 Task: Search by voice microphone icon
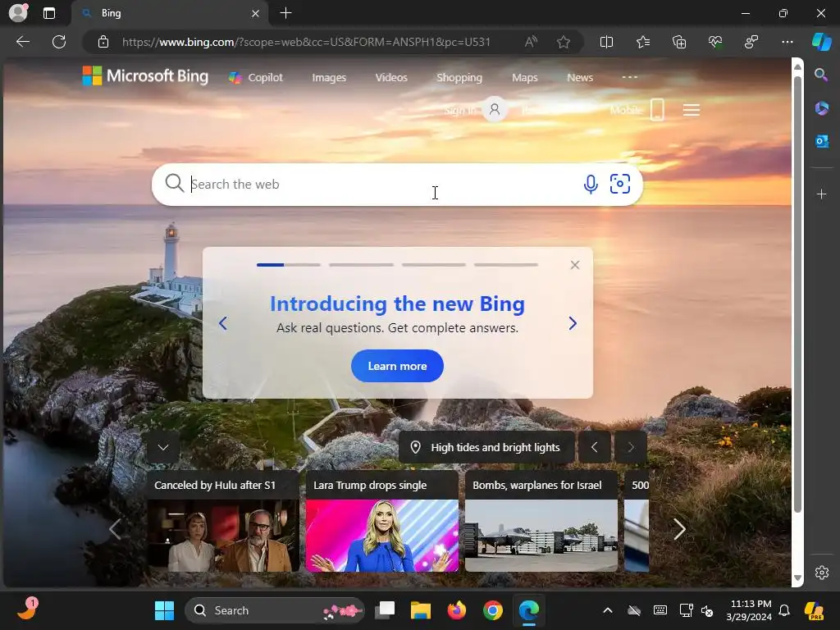pyautogui.click(x=591, y=185)
